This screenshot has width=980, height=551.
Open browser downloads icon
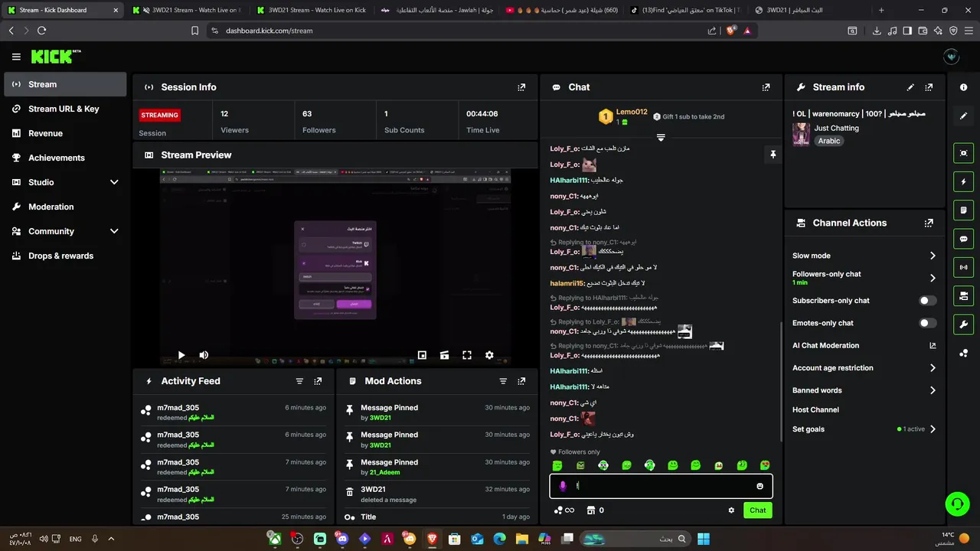coord(877,31)
